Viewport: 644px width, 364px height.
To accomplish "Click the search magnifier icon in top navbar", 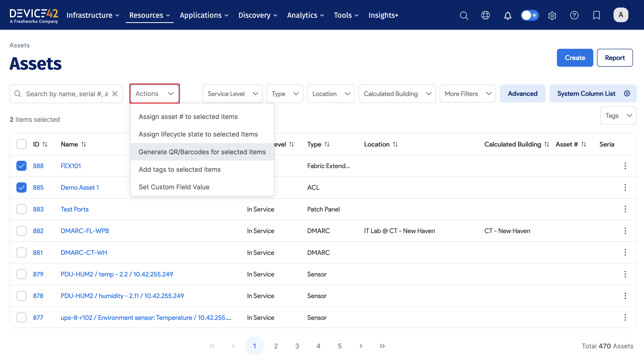I will click(x=464, y=15).
